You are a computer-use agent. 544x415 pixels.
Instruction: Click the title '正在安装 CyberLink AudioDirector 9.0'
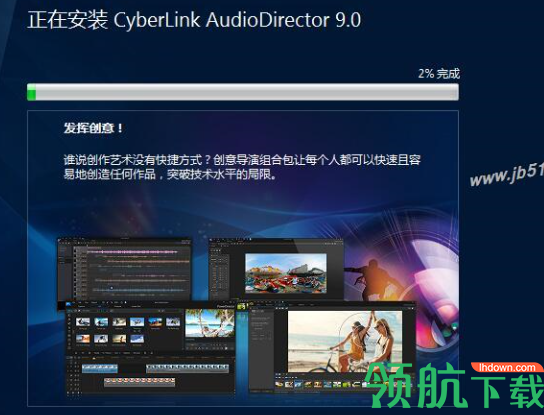(194, 20)
